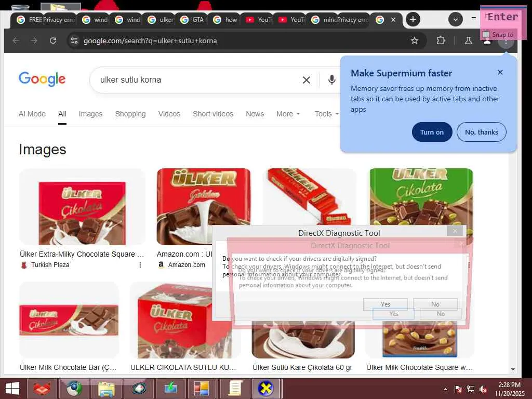The width and height of the screenshot is (532, 399).
Task: Open the Ülker Milk Chocolate Bar result link
Action: pos(68,367)
